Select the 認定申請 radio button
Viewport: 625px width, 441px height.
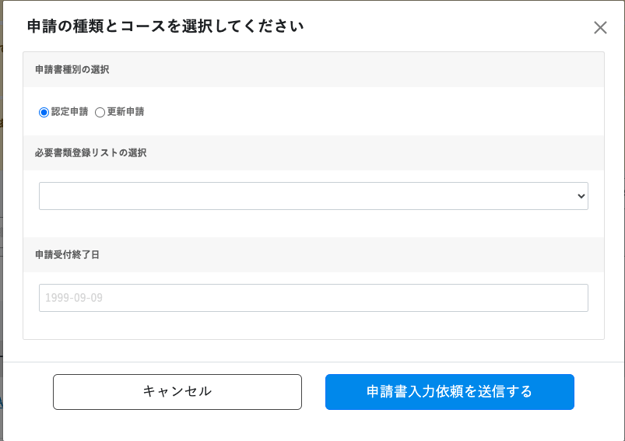point(44,112)
